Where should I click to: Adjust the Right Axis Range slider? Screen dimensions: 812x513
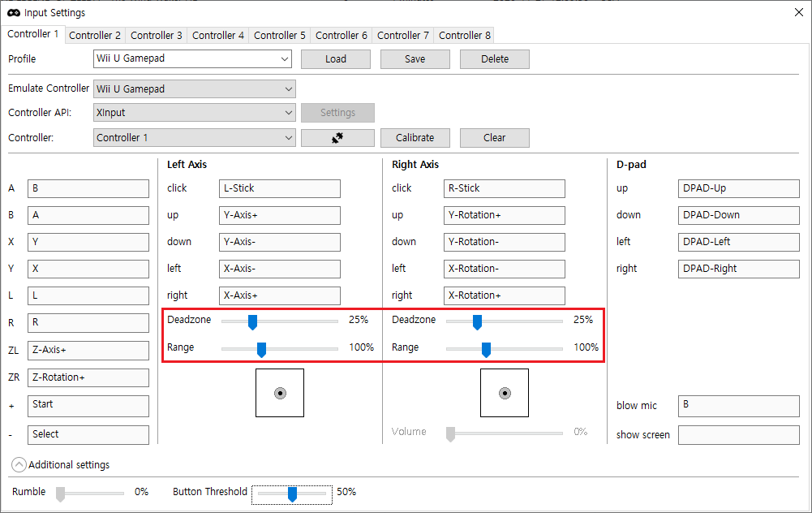click(485, 350)
